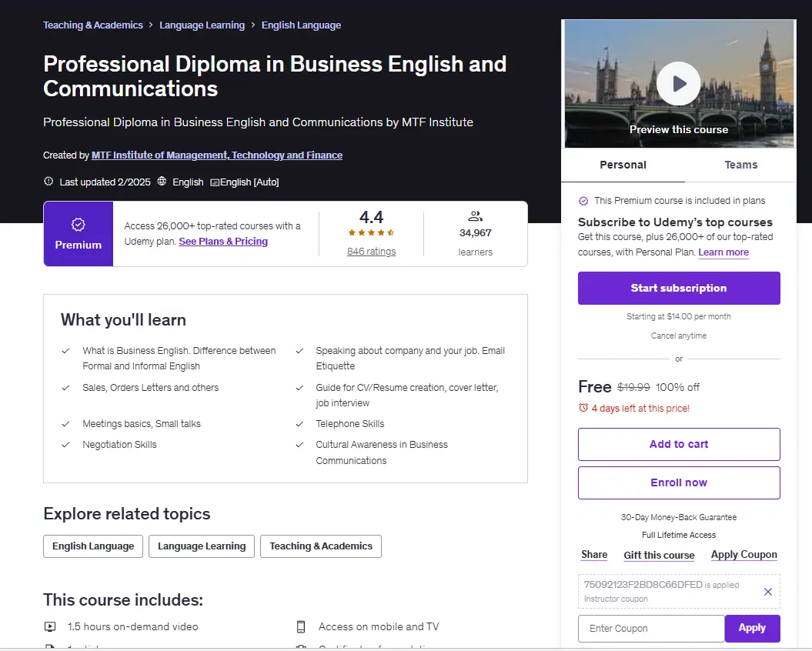Click 'Starting at $14.00 per month'
Image resolution: width=812 pixels, height=651 pixels.
pos(679,316)
